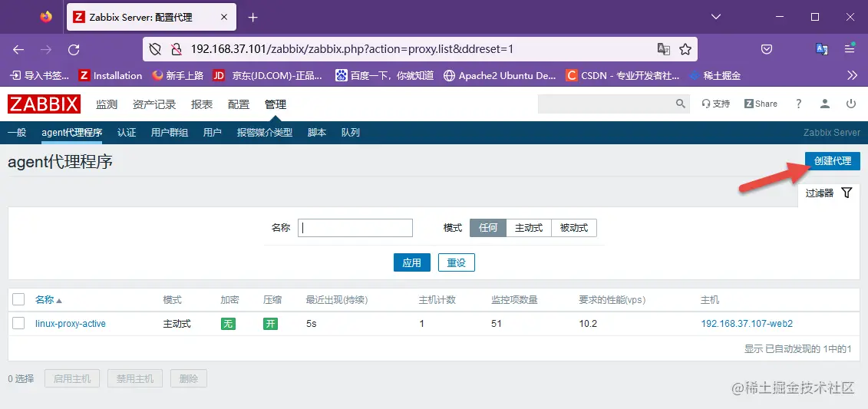Reload the current page

pyautogui.click(x=74, y=49)
